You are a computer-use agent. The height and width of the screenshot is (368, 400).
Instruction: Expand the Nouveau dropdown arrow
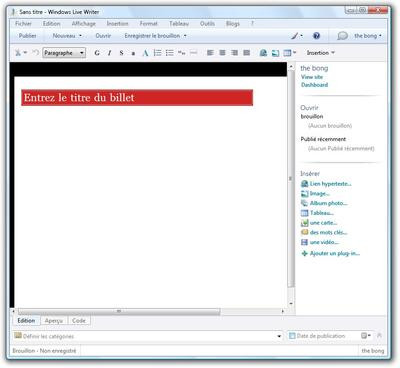point(80,36)
